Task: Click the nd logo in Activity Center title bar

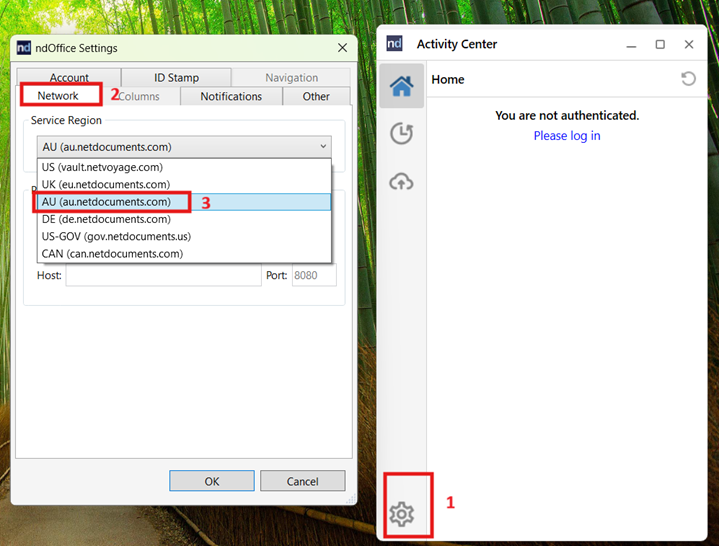Action: point(395,44)
